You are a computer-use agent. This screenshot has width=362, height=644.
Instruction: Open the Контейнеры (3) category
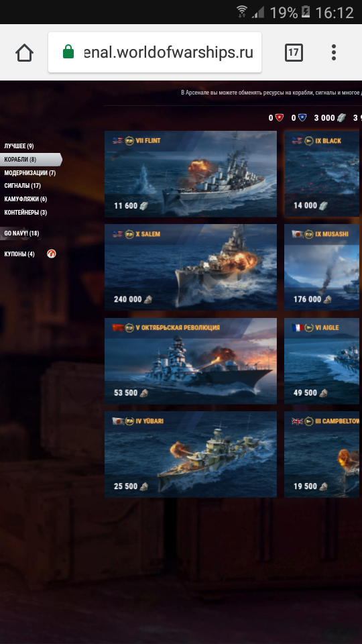(25, 213)
